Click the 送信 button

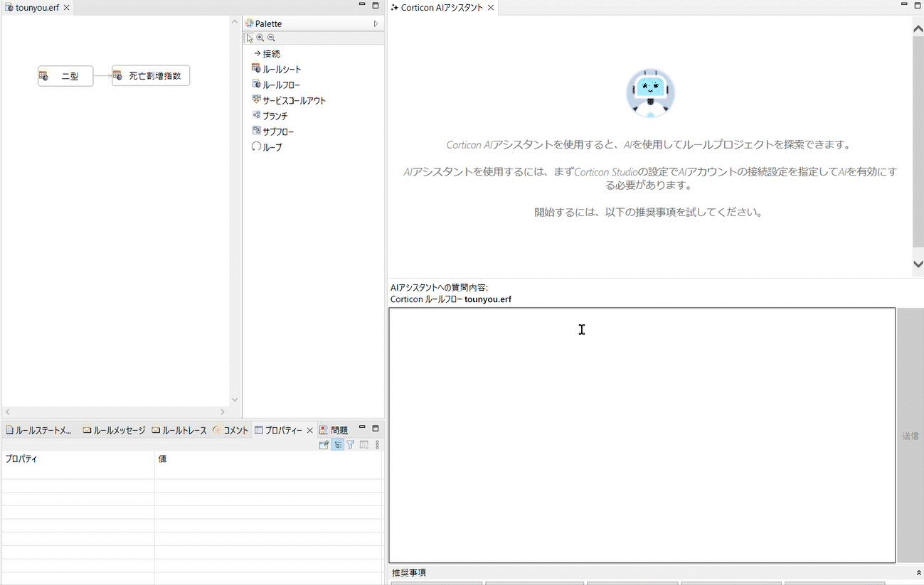[x=910, y=436]
